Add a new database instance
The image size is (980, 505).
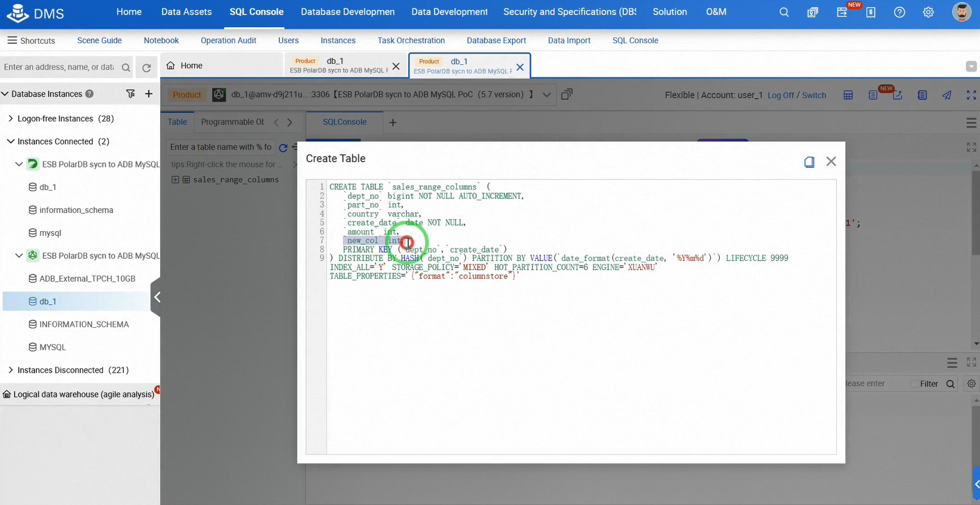(149, 93)
